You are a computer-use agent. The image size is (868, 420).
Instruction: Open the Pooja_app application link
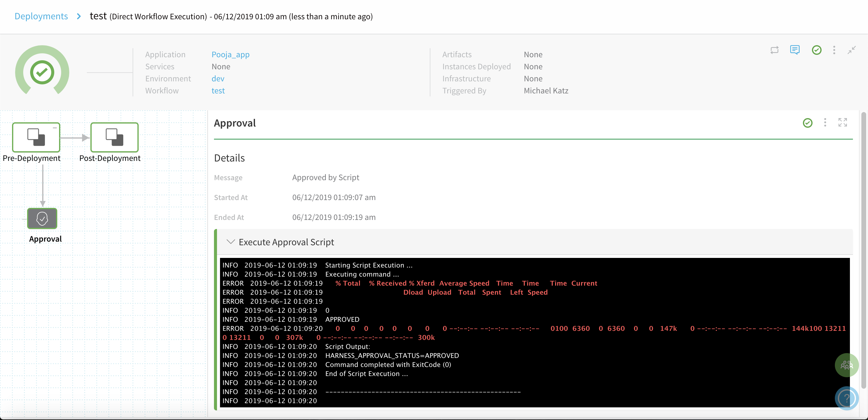coord(231,54)
